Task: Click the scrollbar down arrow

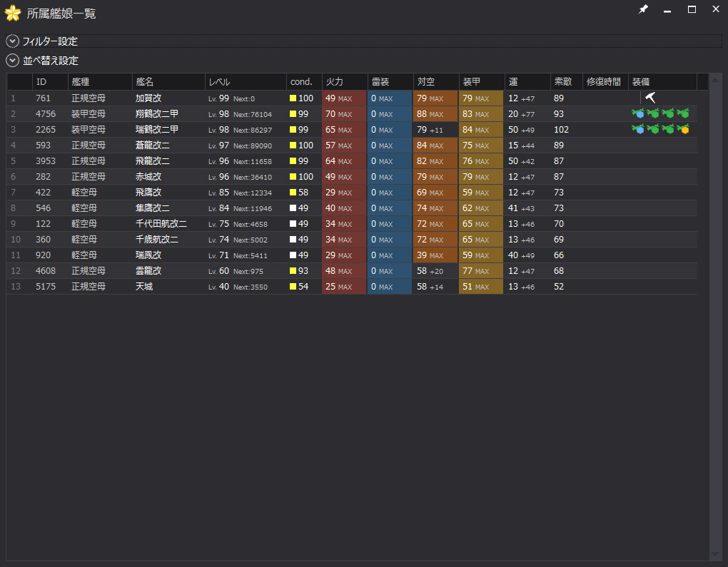Action: click(715, 554)
